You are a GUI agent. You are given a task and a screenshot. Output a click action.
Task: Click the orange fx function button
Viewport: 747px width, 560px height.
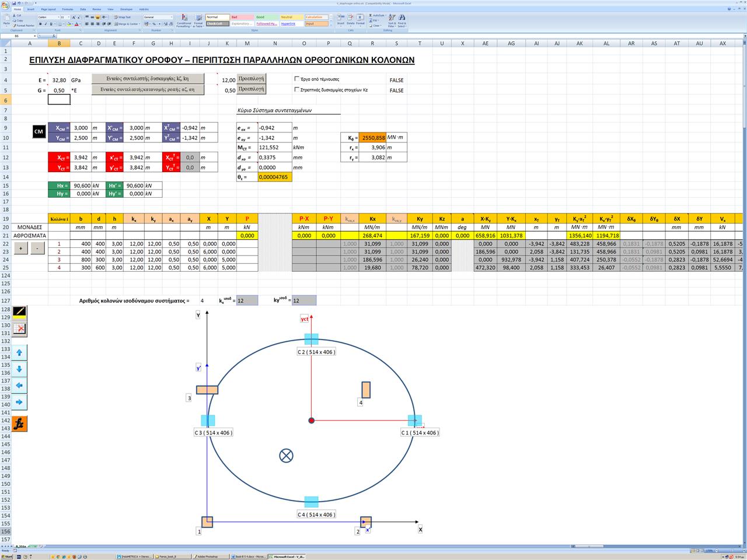pyautogui.click(x=19, y=424)
